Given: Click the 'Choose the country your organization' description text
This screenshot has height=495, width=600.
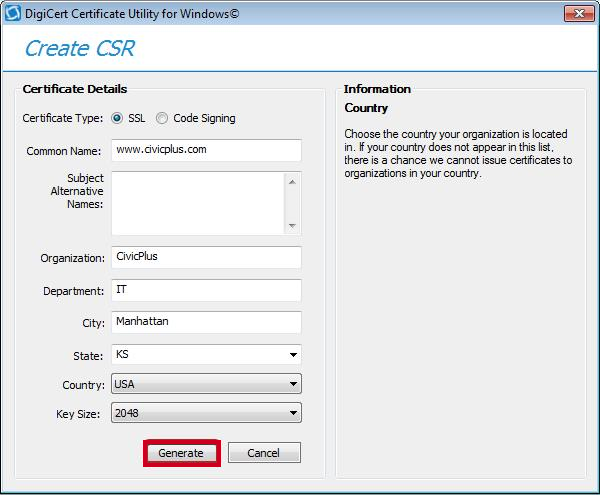Looking at the screenshot, I should tap(458, 153).
